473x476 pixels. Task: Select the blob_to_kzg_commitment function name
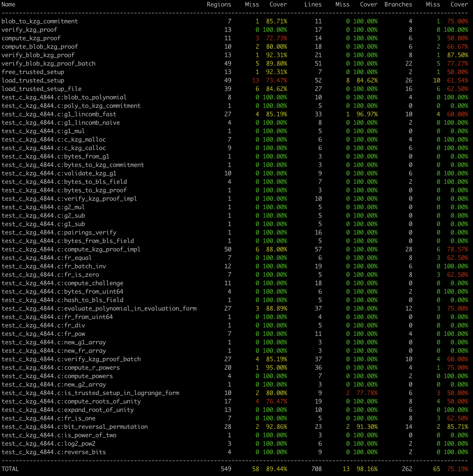[x=40, y=21]
